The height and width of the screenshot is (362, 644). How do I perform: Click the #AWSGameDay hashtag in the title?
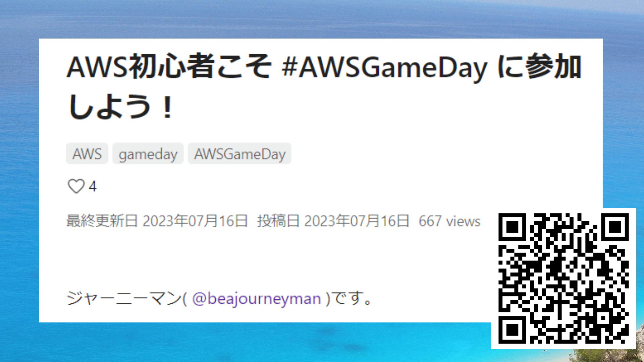[x=384, y=67]
